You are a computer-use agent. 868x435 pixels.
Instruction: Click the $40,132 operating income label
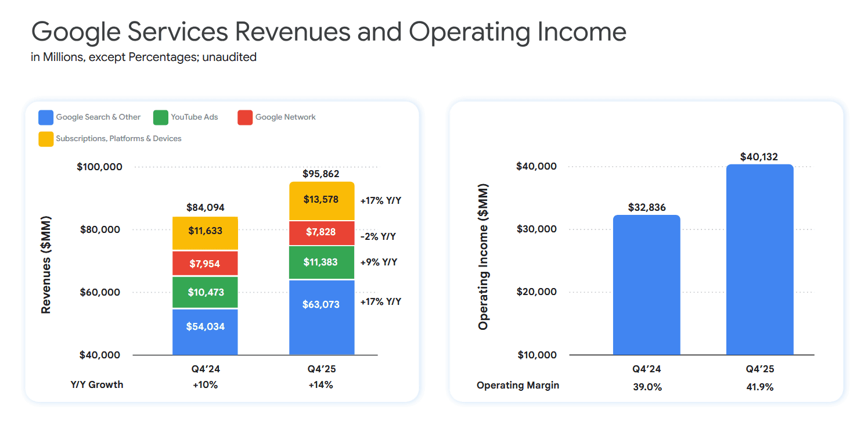coord(759,157)
